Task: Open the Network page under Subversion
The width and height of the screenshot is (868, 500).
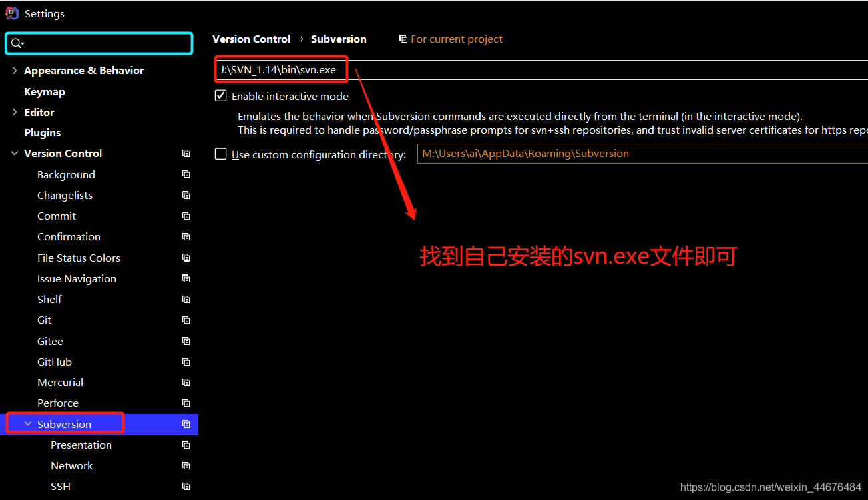Action: coord(72,465)
